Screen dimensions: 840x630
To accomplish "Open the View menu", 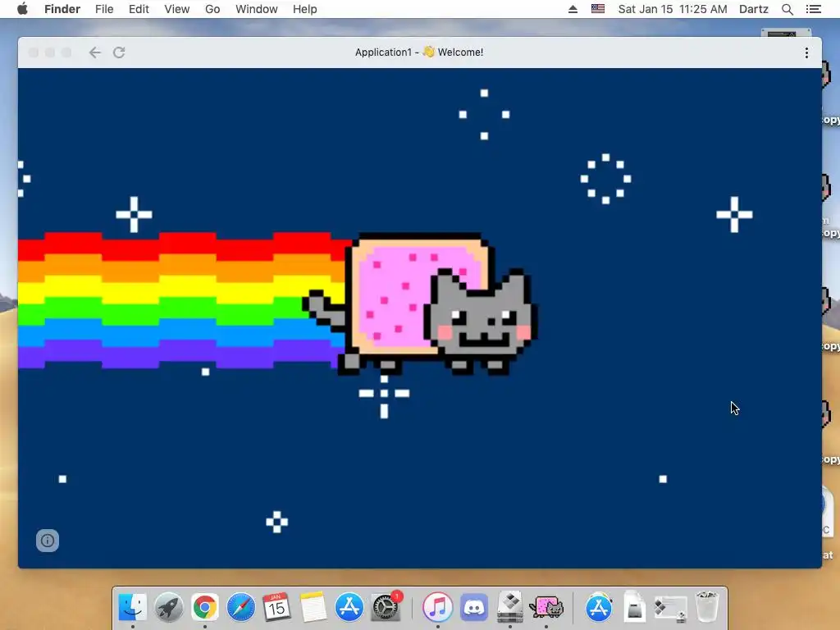I will click(x=177, y=9).
